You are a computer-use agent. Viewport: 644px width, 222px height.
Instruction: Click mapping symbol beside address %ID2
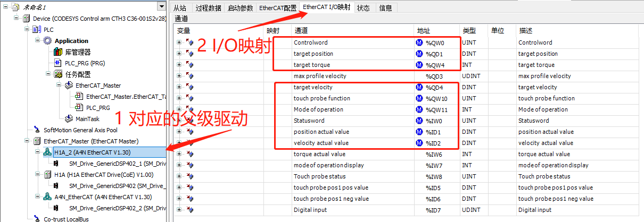pos(419,143)
